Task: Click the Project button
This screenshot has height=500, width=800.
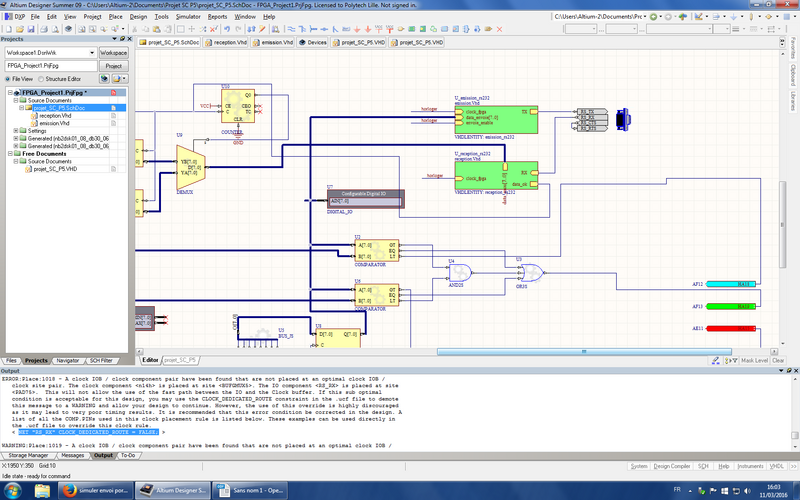Action: tap(114, 64)
